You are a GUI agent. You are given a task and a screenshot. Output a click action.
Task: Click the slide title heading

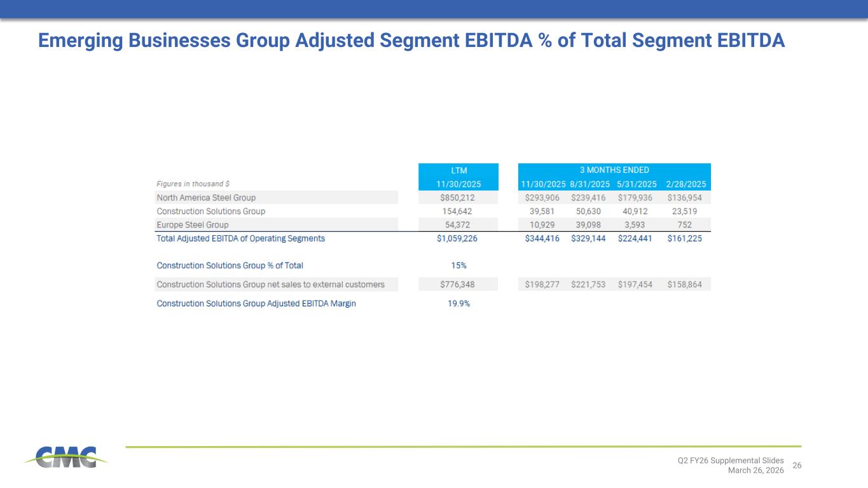click(411, 41)
